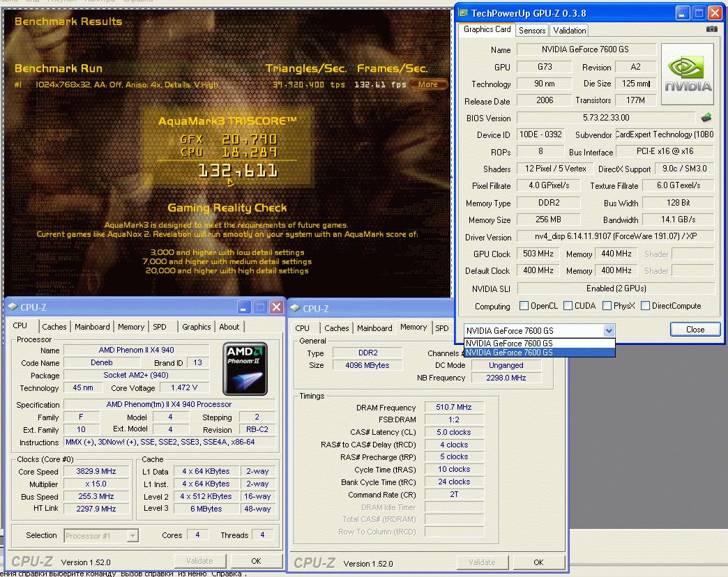Image resolution: width=728 pixels, height=577 pixels.
Task: Click the DRAM Frequency value 510.7 MHz
Action: (x=454, y=407)
